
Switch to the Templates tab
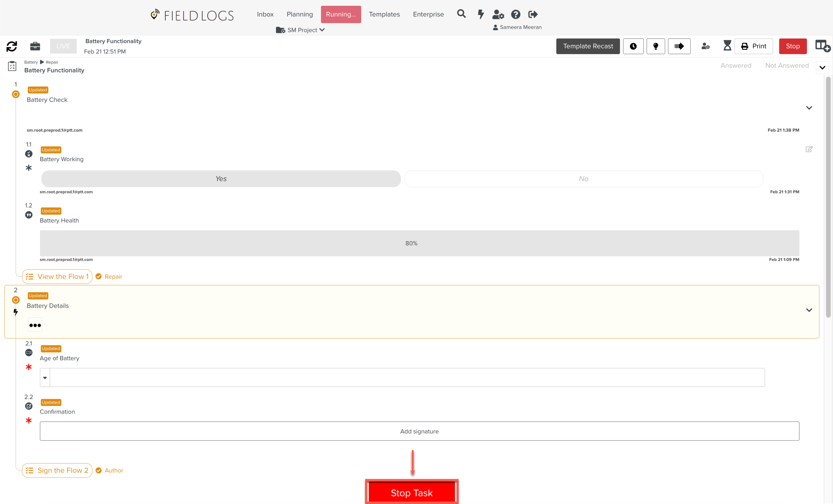point(384,14)
